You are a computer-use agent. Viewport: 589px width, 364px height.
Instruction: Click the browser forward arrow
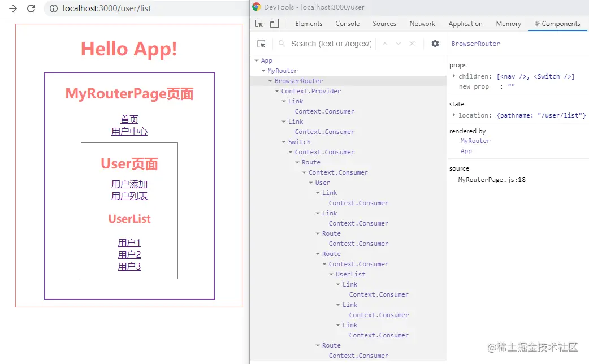click(13, 8)
